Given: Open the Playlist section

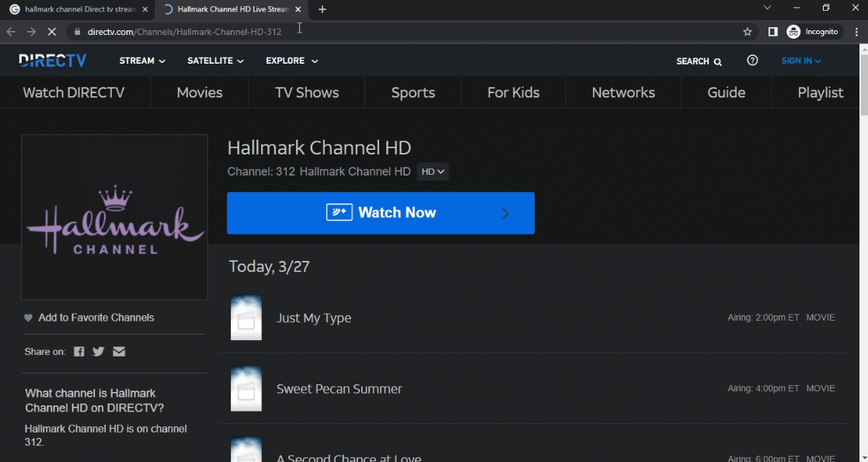Looking at the screenshot, I should coord(821,92).
